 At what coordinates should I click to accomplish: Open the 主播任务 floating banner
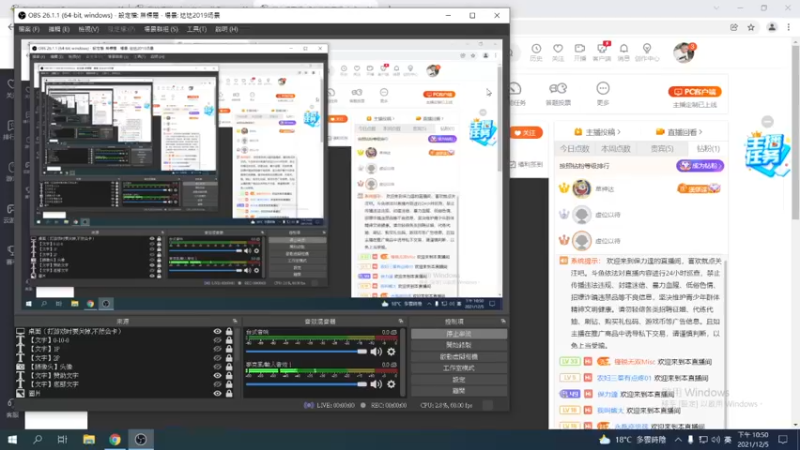click(x=768, y=154)
